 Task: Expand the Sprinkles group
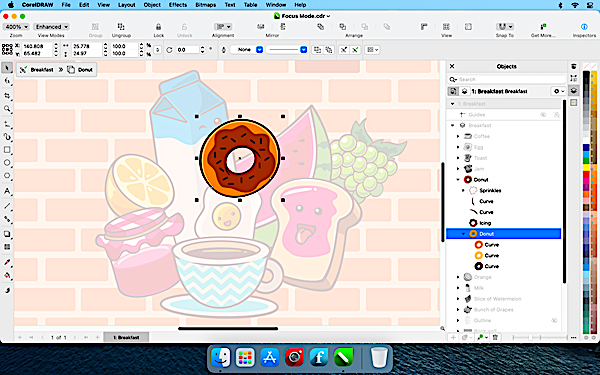click(x=463, y=190)
